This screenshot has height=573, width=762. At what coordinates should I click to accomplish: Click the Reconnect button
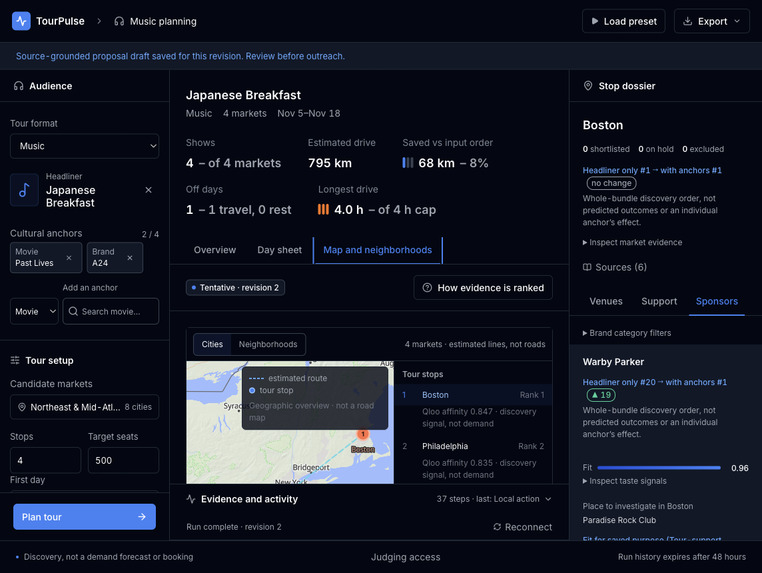click(522, 527)
